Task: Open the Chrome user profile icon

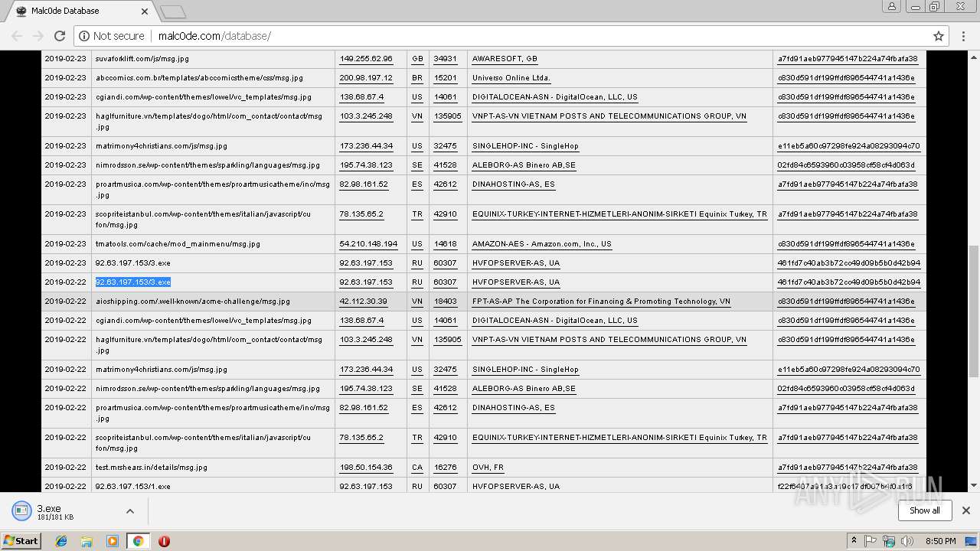Action: (892, 6)
